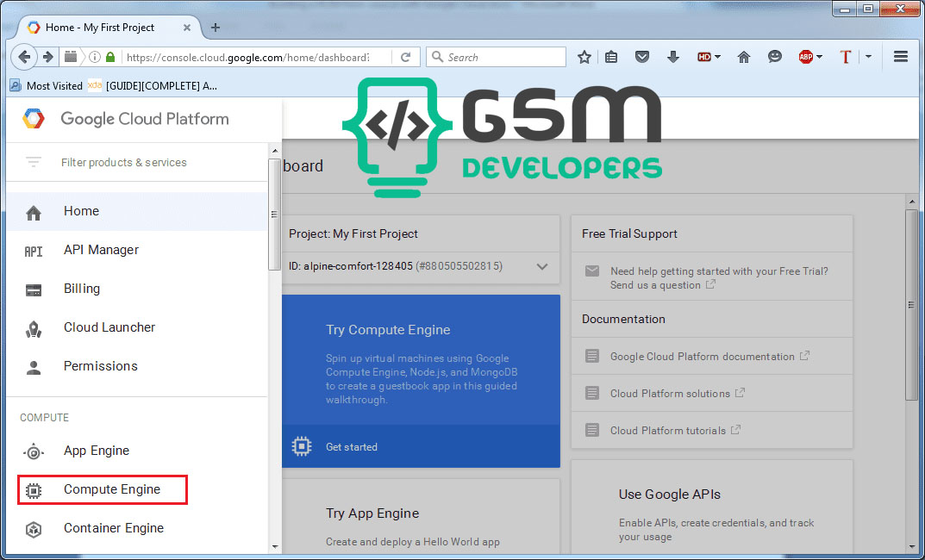Open the bookmarks list icon
This screenshot has width=925, height=560.
click(x=611, y=57)
